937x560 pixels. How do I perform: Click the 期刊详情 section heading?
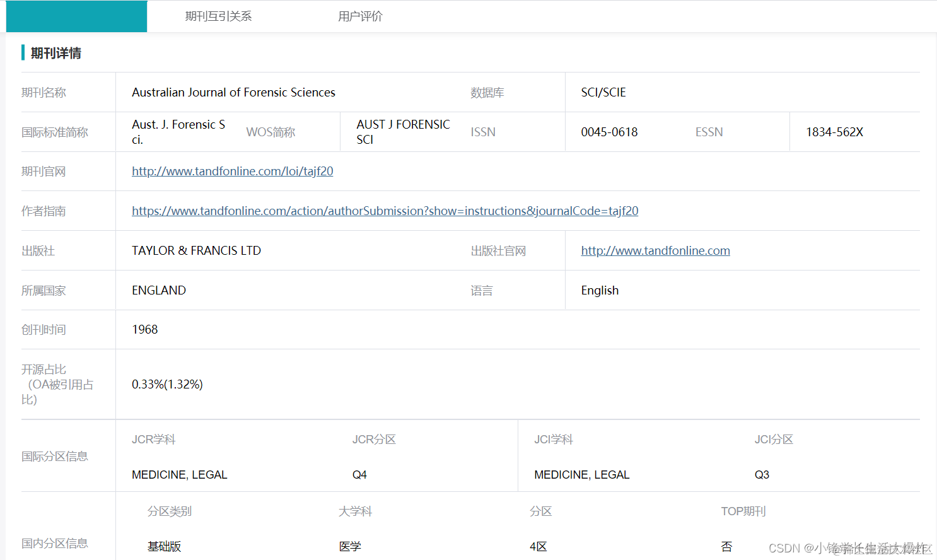click(56, 53)
